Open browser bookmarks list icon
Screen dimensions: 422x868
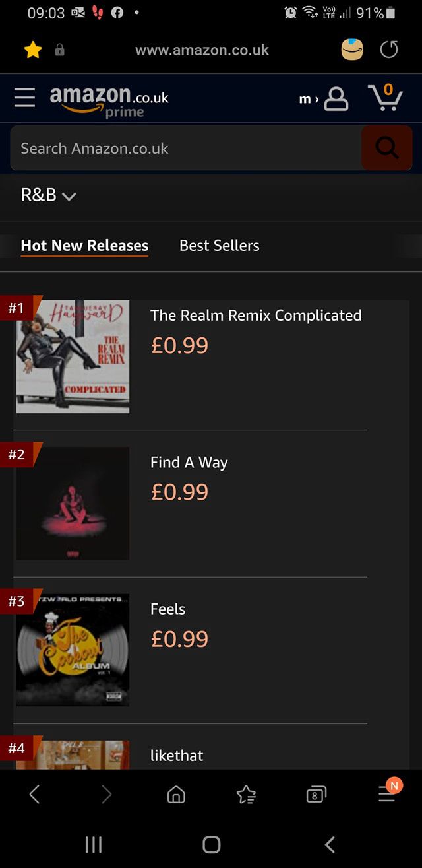246,795
